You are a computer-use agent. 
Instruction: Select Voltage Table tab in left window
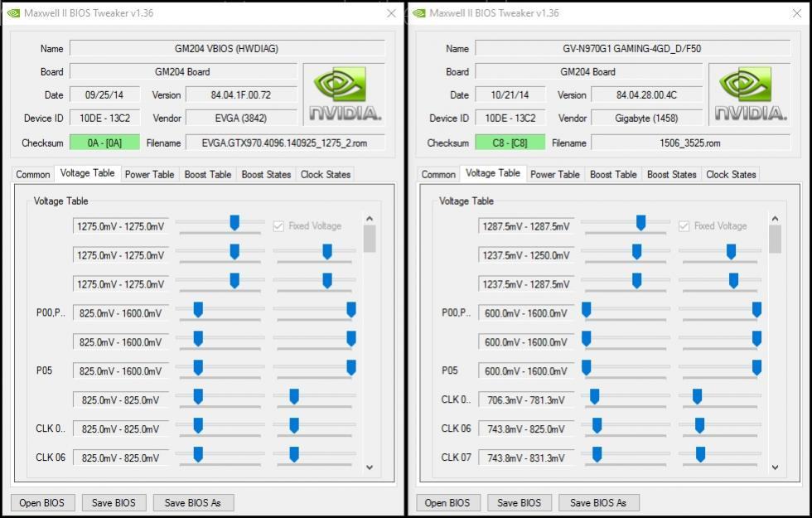88,173
